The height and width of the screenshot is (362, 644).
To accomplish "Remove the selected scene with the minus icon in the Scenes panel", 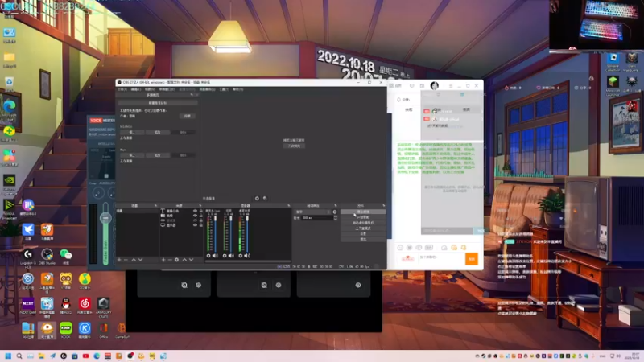I will click(x=126, y=260).
